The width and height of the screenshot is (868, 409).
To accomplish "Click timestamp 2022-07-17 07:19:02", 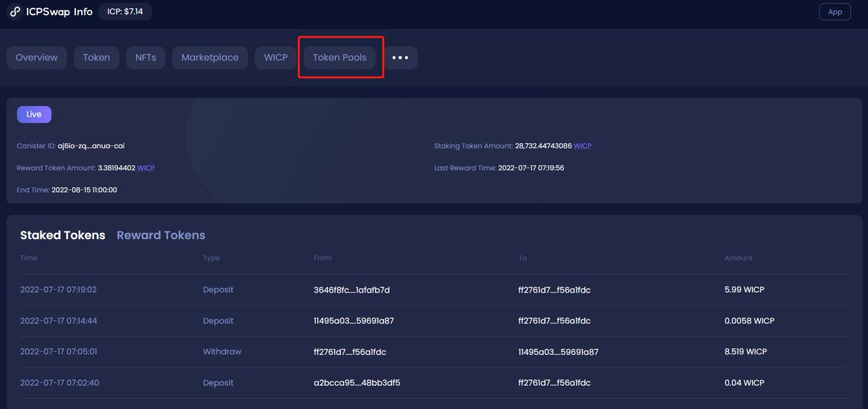I will 59,290.
